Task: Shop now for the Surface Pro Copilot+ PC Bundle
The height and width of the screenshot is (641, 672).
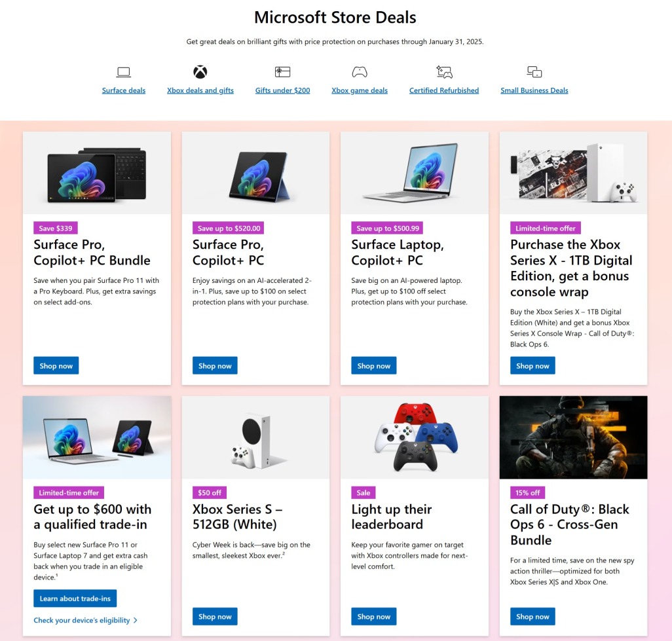Action: (x=56, y=365)
